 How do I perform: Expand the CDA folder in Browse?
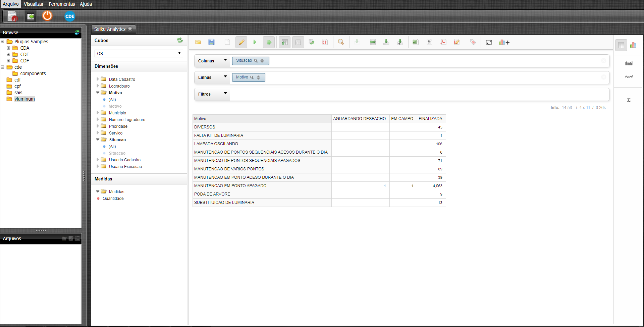point(8,48)
